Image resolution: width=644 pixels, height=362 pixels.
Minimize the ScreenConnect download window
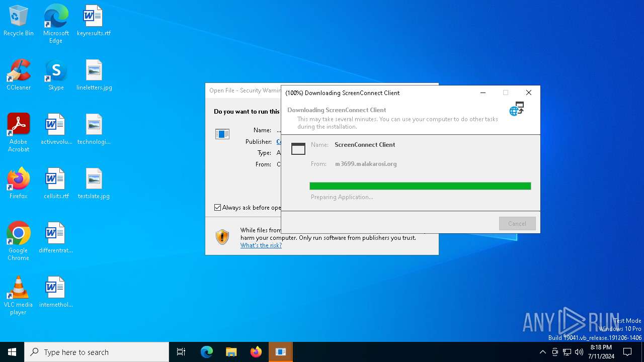483,93
